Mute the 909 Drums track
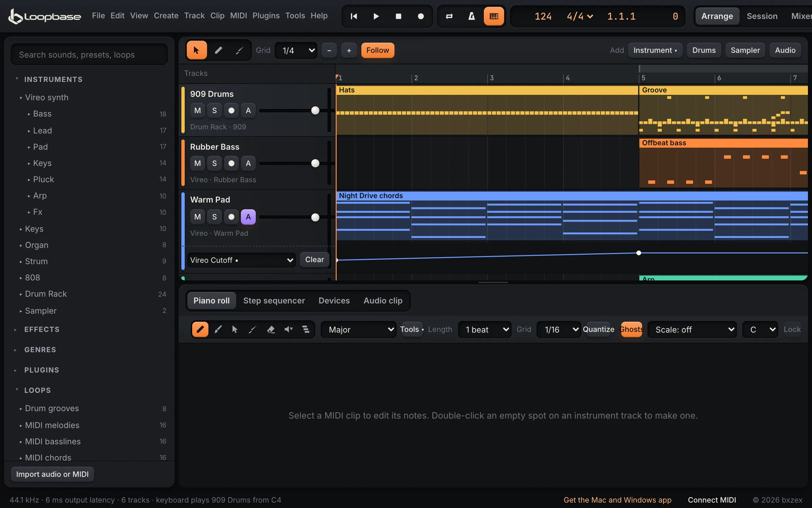The image size is (812, 508). [x=198, y=110]
